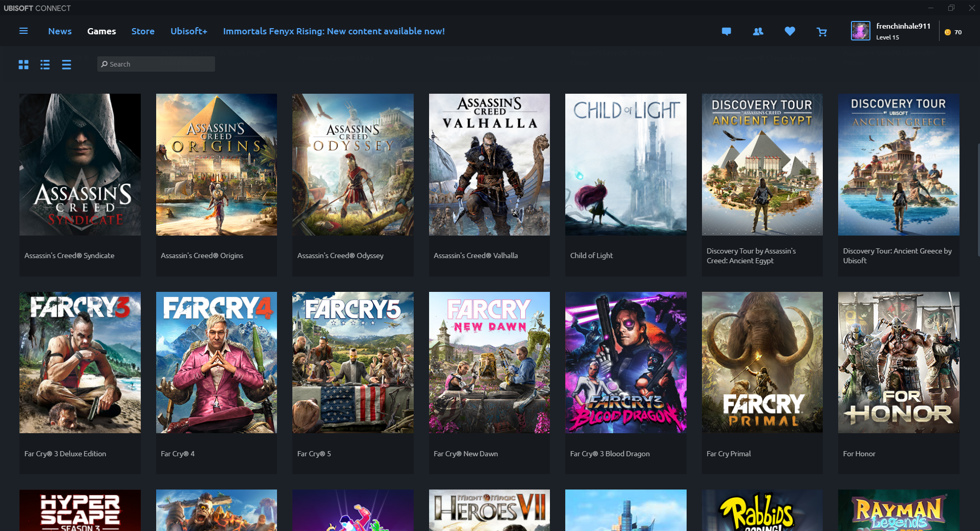Focus the game Search field
The width and height of the screenshot is (980, 531).
point(156,64)
